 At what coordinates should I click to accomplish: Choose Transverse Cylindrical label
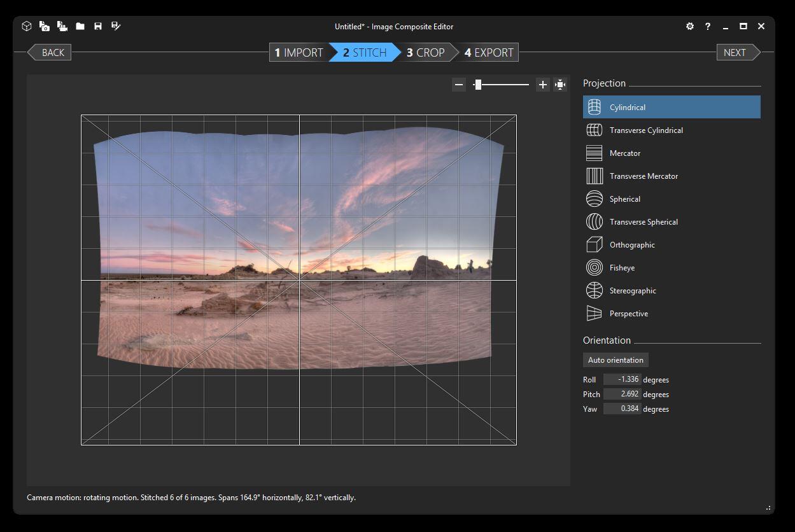(x=646, y=130)
